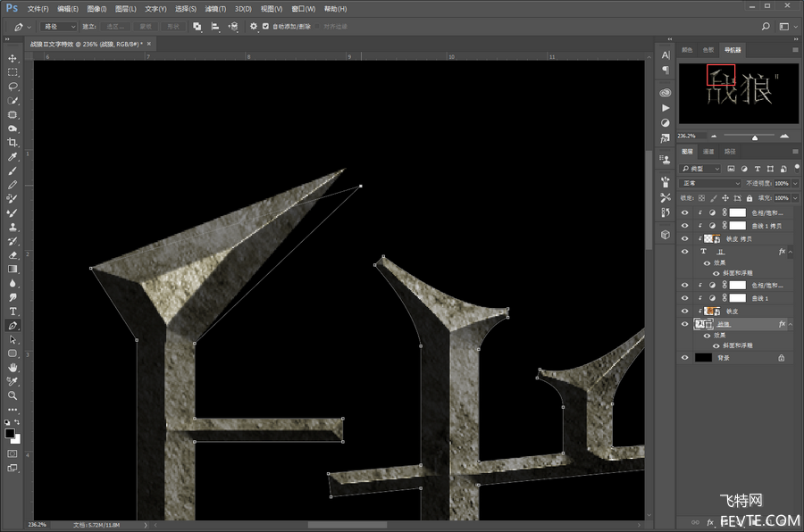This screenshot has width=804, height=532.
Task: Open 3D panel cube icon
Action: [x=666, y=235]
